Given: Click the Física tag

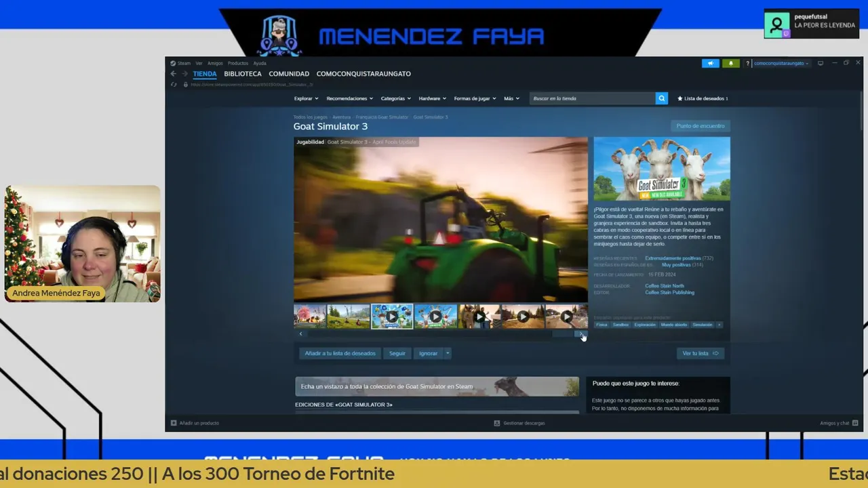Looking at the screenshot, I should [x=601, y=325].
